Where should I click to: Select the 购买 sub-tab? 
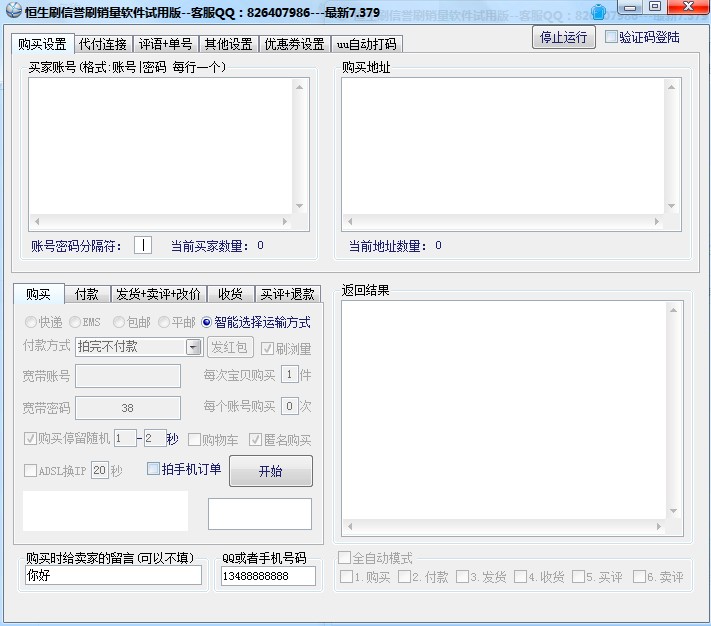(x=38, y=294)
